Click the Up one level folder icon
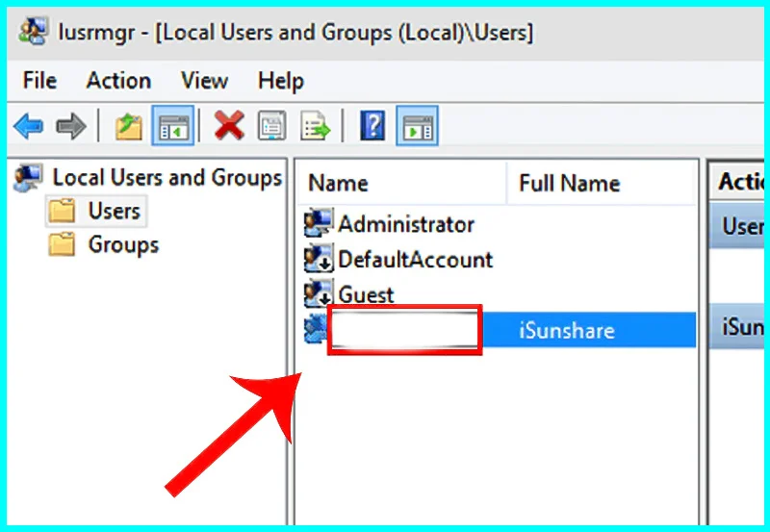 tap(129, 126)
